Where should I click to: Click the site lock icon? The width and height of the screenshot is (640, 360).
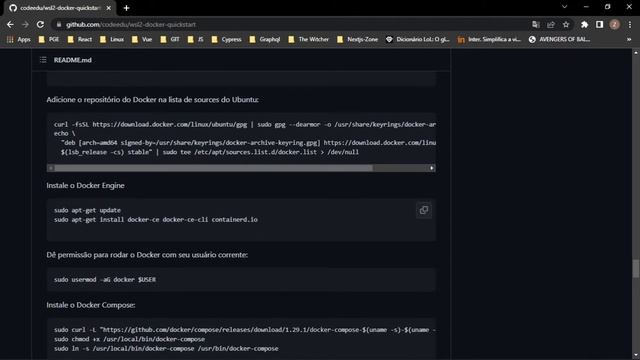coord(59,24)
